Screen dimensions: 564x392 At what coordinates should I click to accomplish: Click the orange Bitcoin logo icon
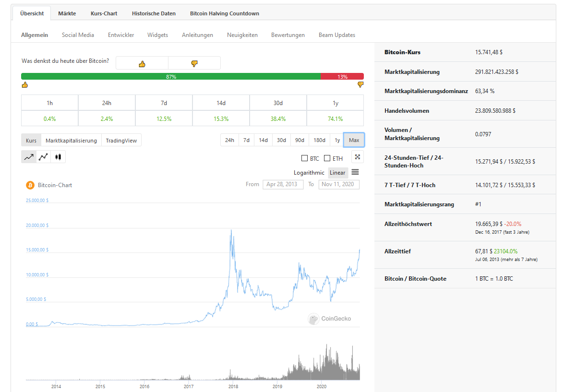coord(30,185)
